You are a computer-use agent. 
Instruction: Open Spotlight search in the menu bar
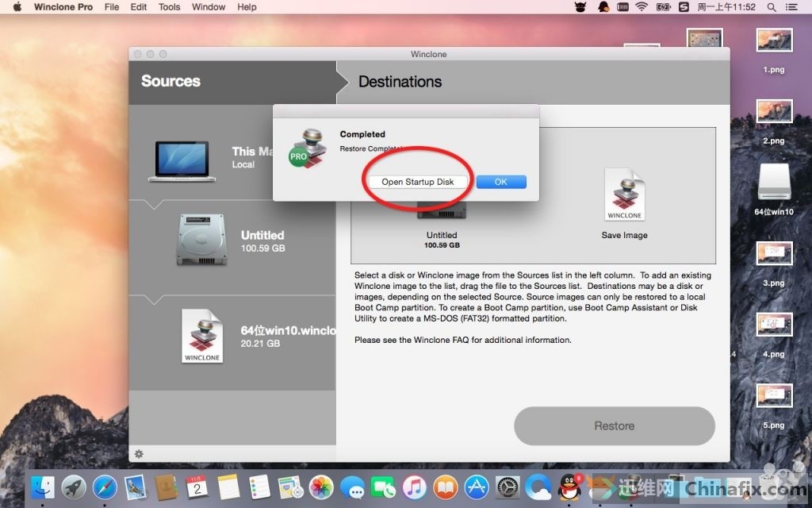[x=772, y=7]
